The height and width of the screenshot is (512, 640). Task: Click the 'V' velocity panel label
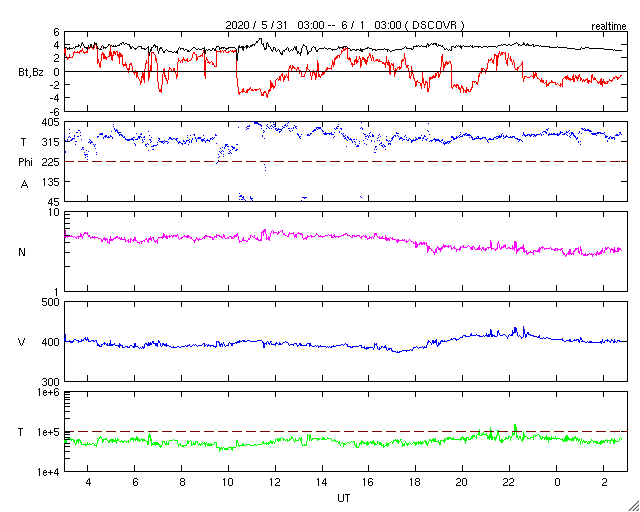tap(22, 342)
